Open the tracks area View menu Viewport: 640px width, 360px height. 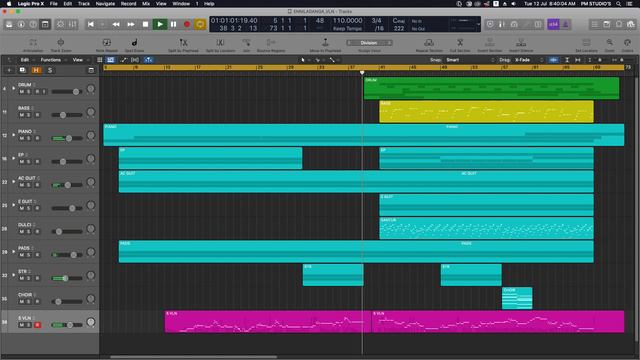click(x=78, y=60)
